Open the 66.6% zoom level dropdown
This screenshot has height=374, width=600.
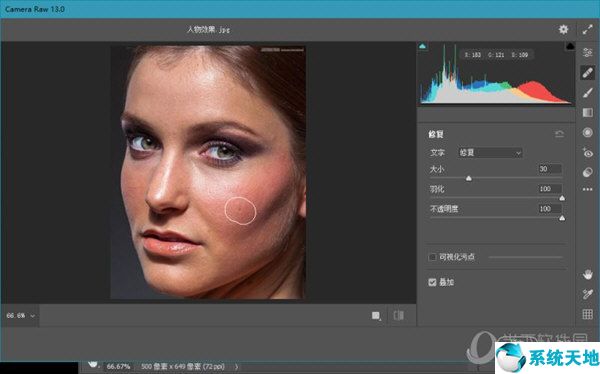[x=20, y=316]
